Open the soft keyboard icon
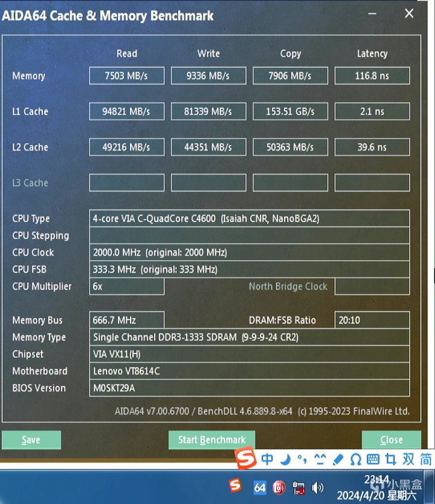Viewport: 435px width, 504px height. click(x=373, y=459)
